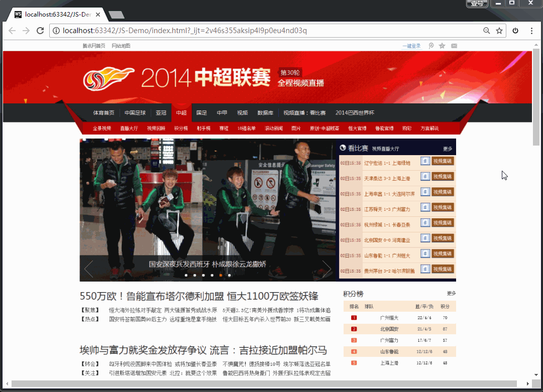Open 中国足球 in main nav
This screenshot has width=543, height=392.
tap(135, 113)
